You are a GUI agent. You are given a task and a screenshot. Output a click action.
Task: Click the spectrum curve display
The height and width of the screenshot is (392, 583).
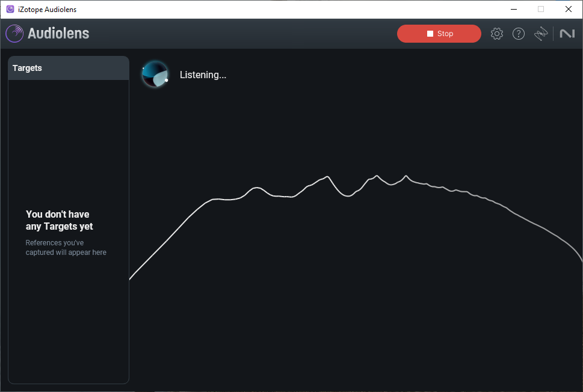(356, 227)
